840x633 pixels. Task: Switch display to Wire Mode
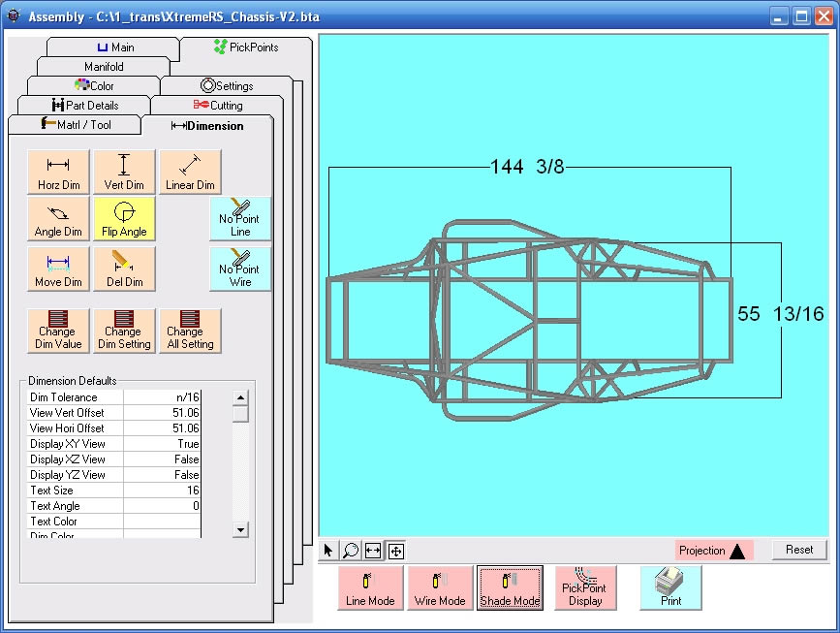(440, 587)
